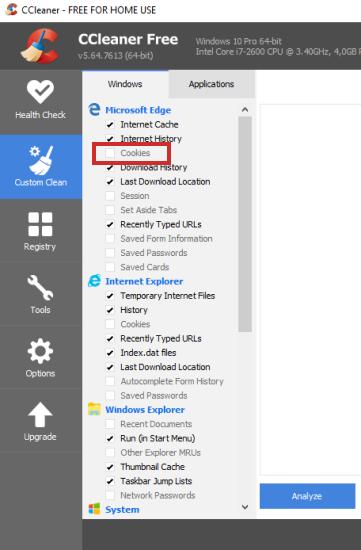Click Internet Explorer History label
This screenshot has height=550, width=361.
point(134,310)
